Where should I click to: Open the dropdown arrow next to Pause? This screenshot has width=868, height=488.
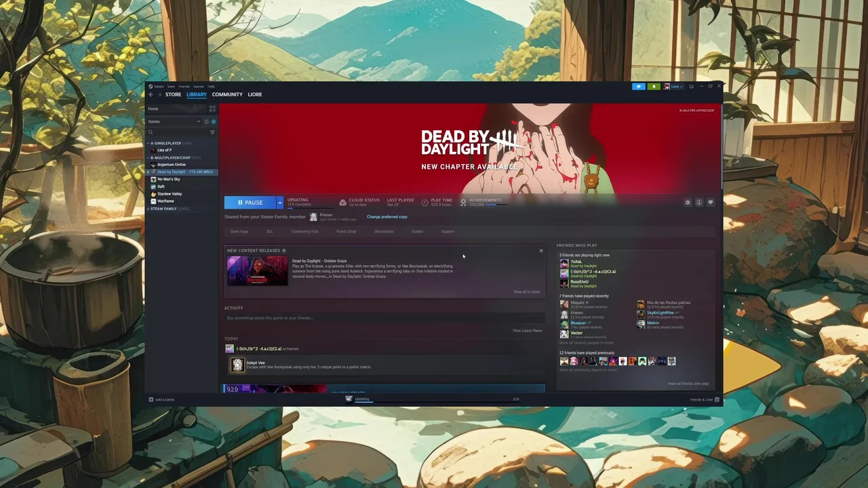[x=279, y=202]
